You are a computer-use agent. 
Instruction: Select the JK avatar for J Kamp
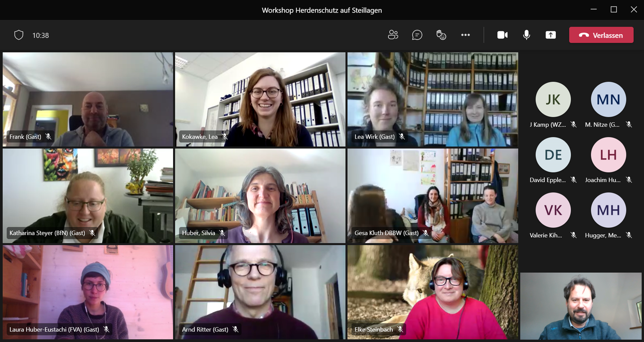point(553,99)
